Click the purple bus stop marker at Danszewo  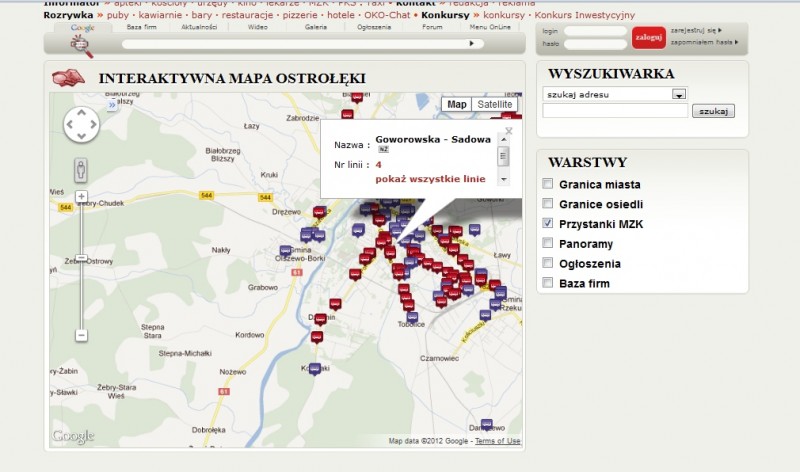[487, 425]
